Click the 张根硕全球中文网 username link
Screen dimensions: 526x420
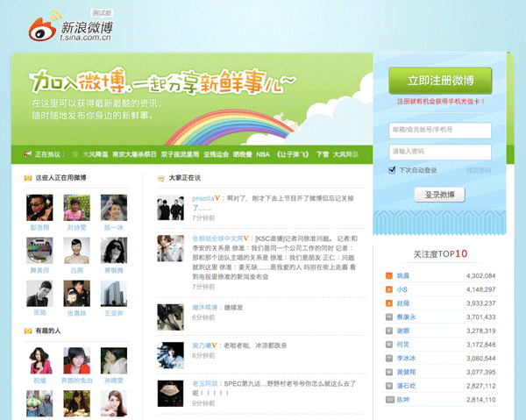click(217, 238)
